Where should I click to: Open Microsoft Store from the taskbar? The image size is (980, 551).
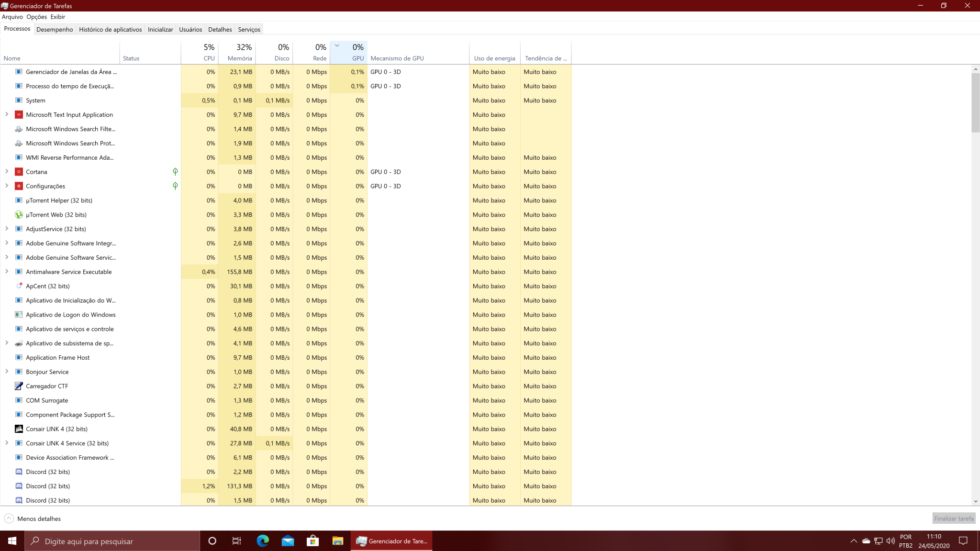pos(312,541)
